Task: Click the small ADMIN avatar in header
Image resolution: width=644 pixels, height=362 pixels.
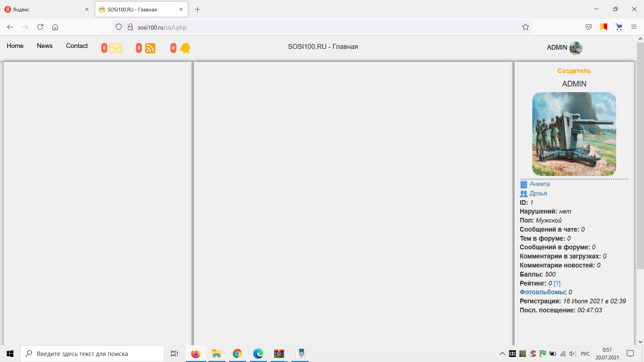Action: (x=576, y=48)
